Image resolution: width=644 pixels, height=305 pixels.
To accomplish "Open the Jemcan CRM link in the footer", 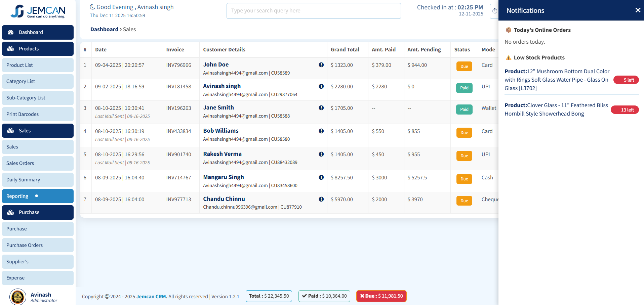I will coord(151,297).
